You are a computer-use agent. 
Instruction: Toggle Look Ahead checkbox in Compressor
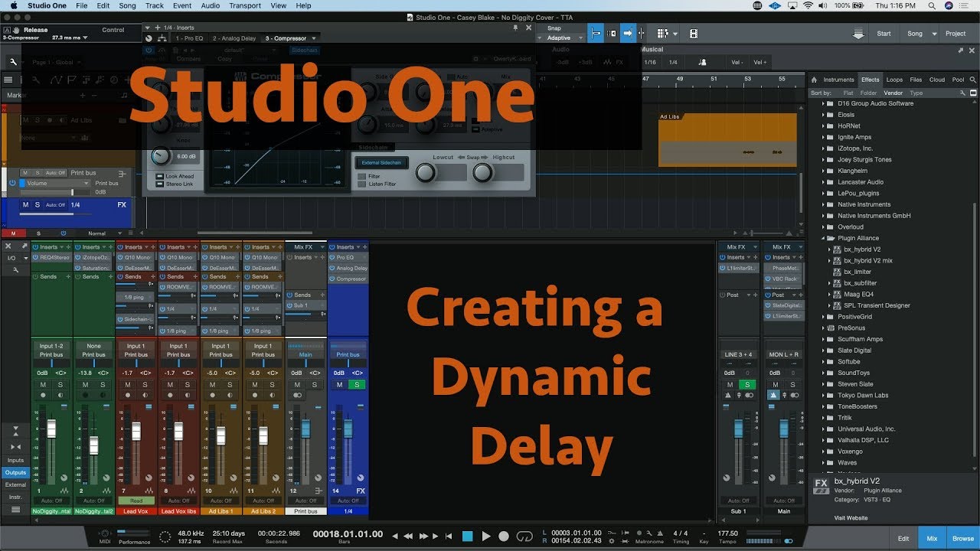[159, 176]
